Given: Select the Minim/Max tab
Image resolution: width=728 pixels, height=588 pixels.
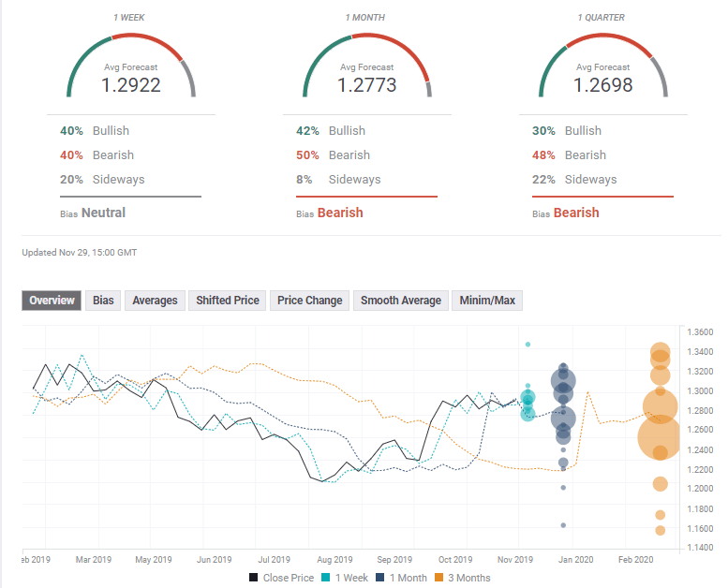Looking at the screenshot, I should (x=486, y=301).
